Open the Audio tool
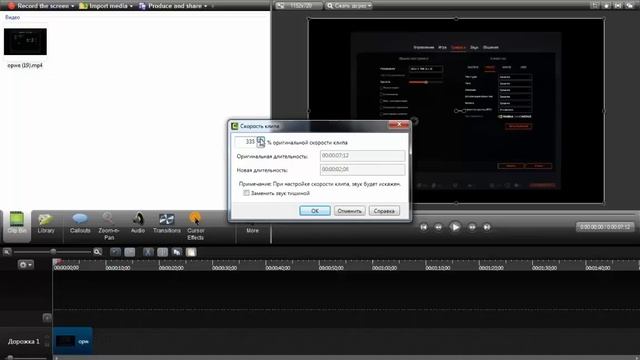640x360 pixels. [138, 224]
